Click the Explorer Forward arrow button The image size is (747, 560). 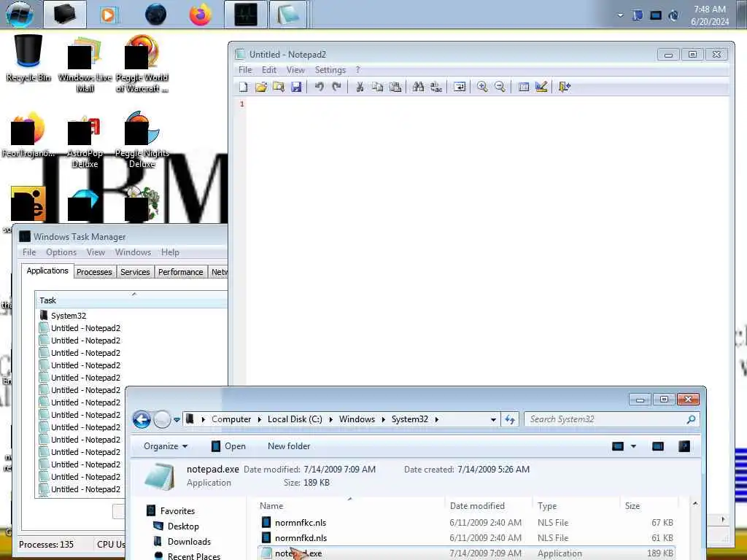[x=162, y=419]
